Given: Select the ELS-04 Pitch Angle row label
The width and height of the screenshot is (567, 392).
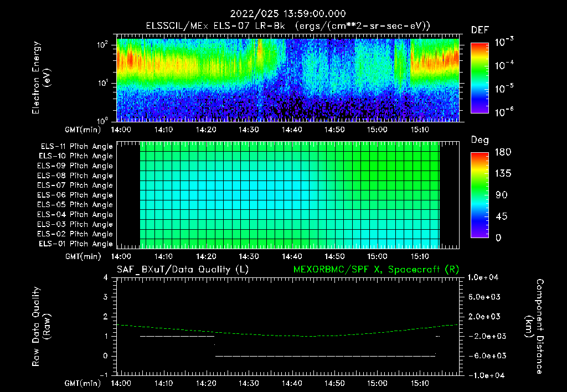Looking at the screenshot, I should pos(75,214).
